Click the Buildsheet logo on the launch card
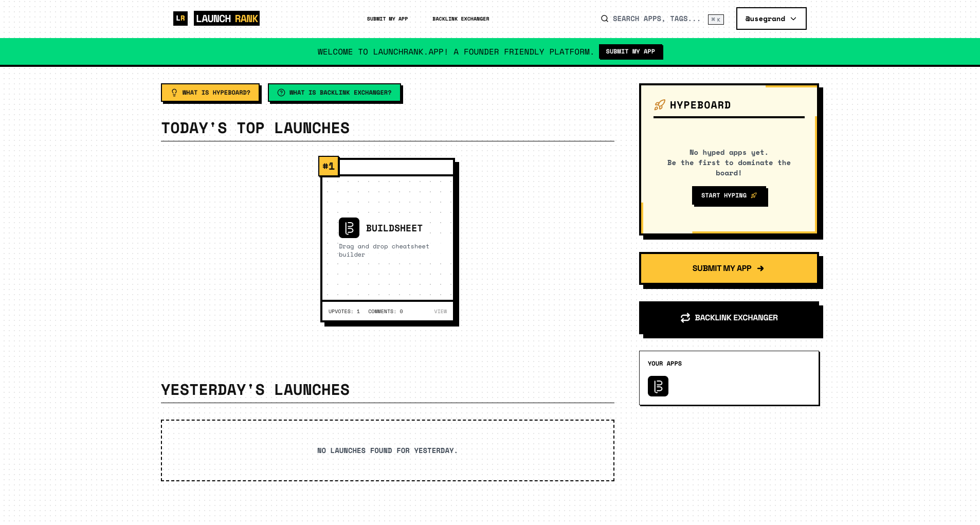 point(349,228)
